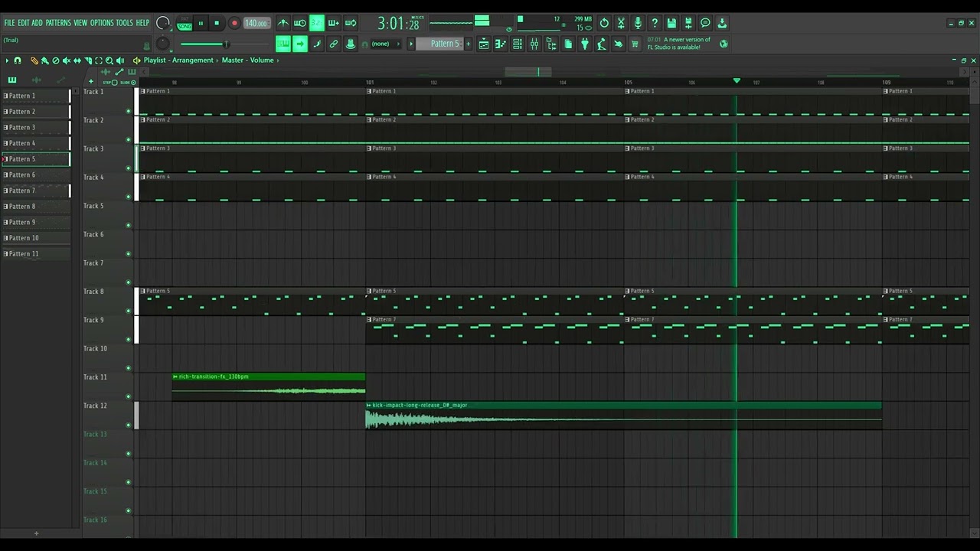Click the download tray icon
The image size is (980, 551).
pyautogui.click(x=722, y=23)
